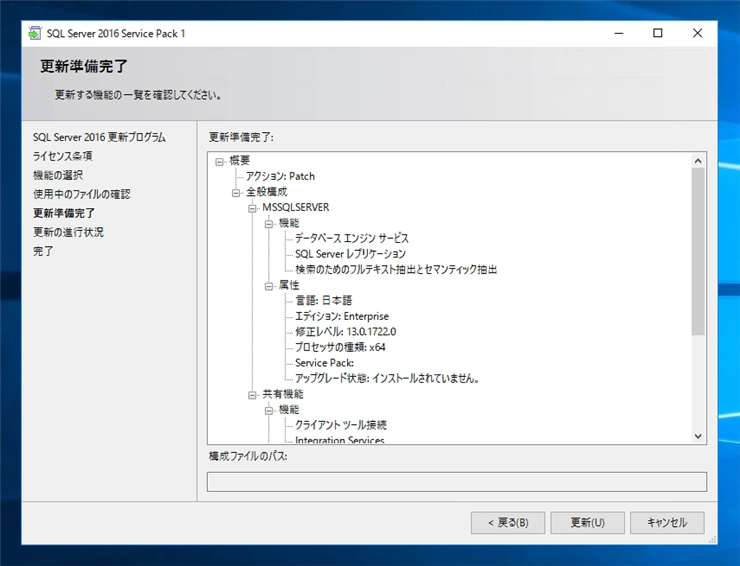Select the アクション: Patch tree row
Screen dimensions: 740x566
pyautogui.click(x=280, y=177)
